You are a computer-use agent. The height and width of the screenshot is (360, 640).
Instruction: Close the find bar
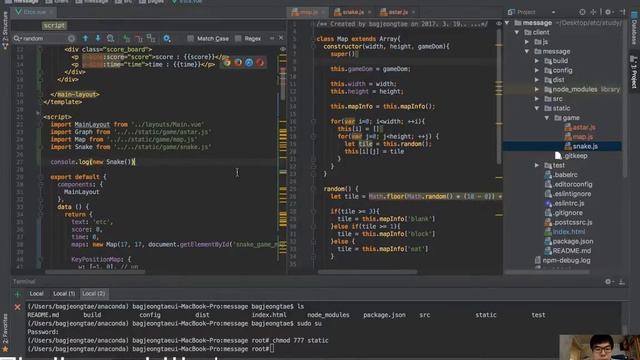281,38
